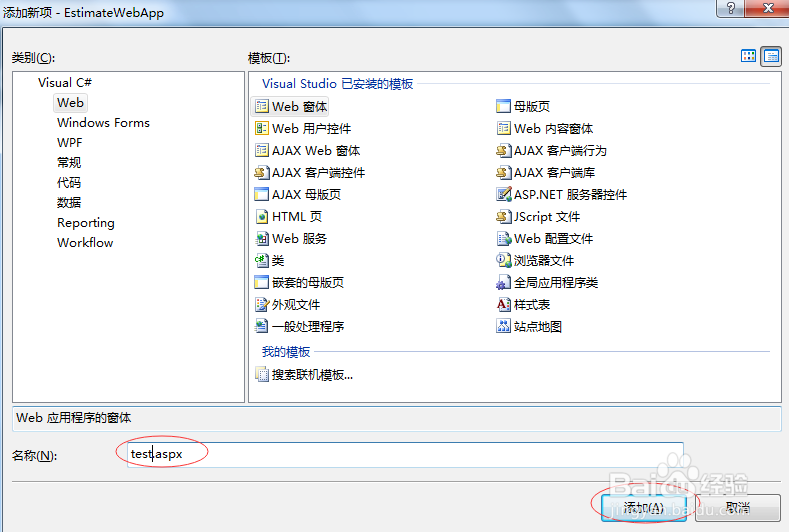Select the AJAX 客户端行为 template icon
Viewport: 789px width, 532px height.
pyautogui.click(x=503, y=150)
